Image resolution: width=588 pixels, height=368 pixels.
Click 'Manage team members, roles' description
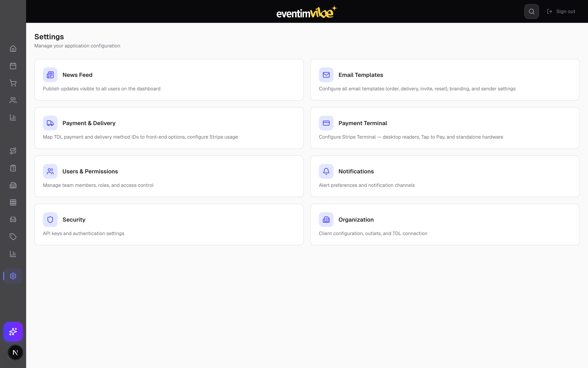tap(98, 185)
